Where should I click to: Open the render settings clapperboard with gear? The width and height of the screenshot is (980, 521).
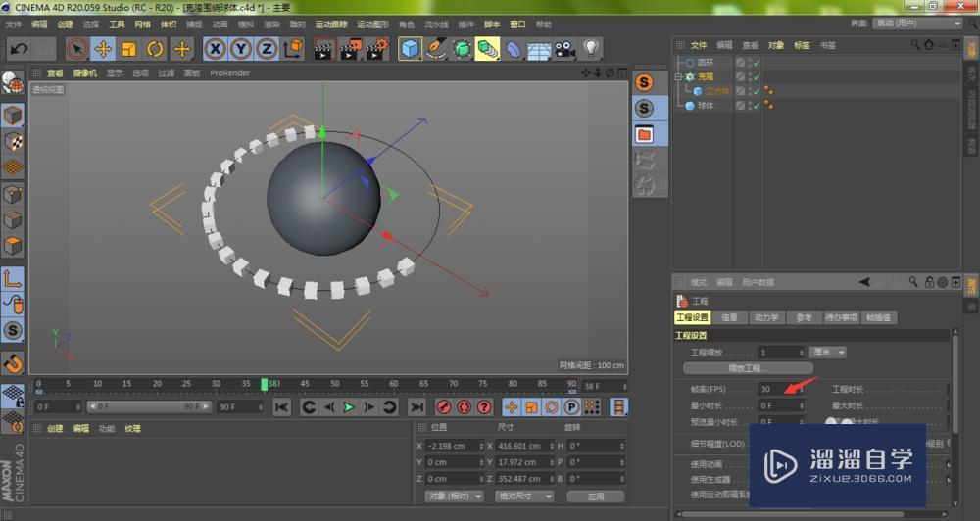point(377,49)
